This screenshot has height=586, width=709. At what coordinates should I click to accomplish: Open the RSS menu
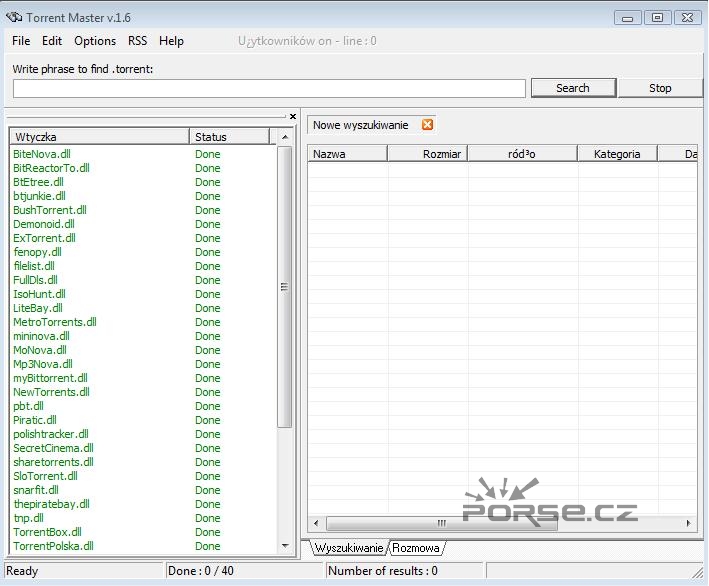[x=137, y=41]
